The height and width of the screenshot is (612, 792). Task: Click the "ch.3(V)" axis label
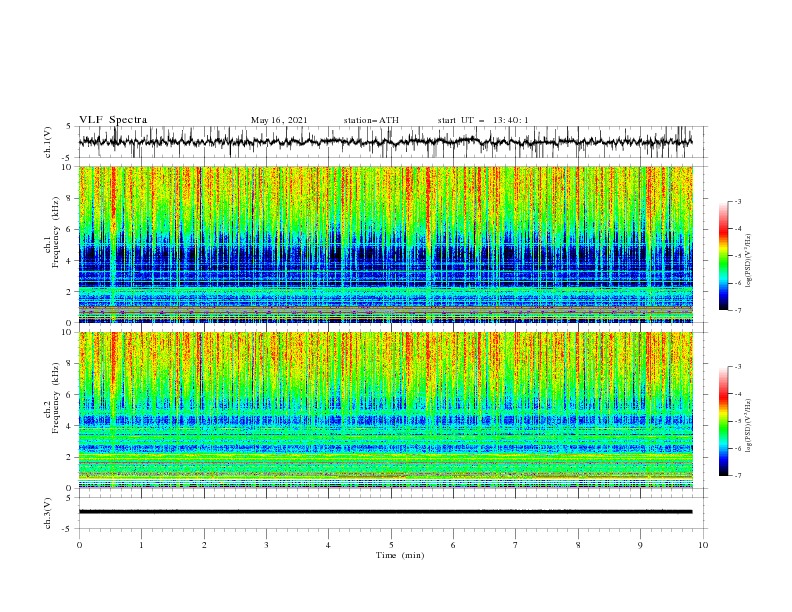pos(48,513)
